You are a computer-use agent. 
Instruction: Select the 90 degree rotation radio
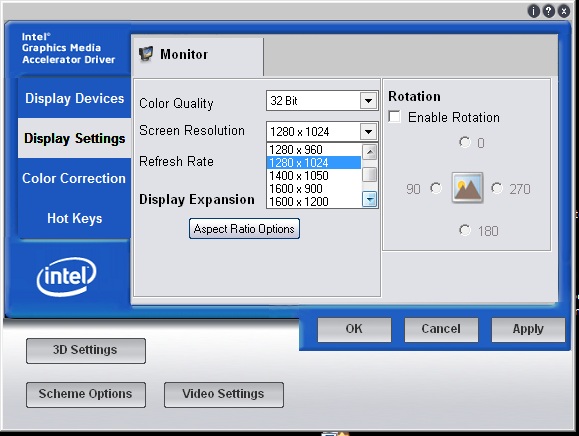click(x=436, y=188)
